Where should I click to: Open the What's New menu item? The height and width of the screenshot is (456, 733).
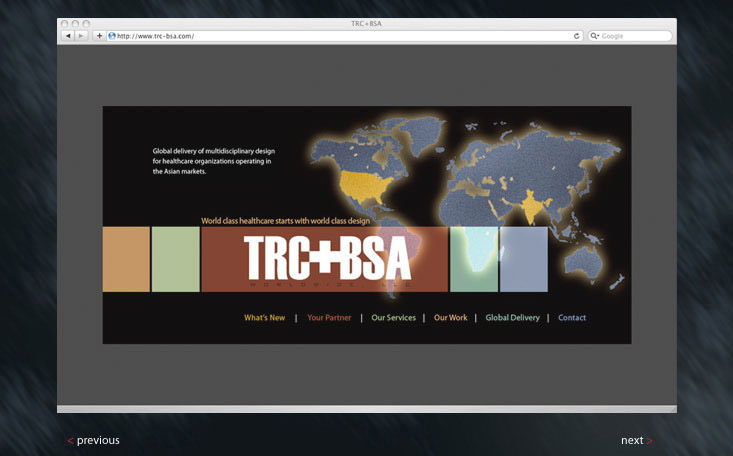pos(264,318)
